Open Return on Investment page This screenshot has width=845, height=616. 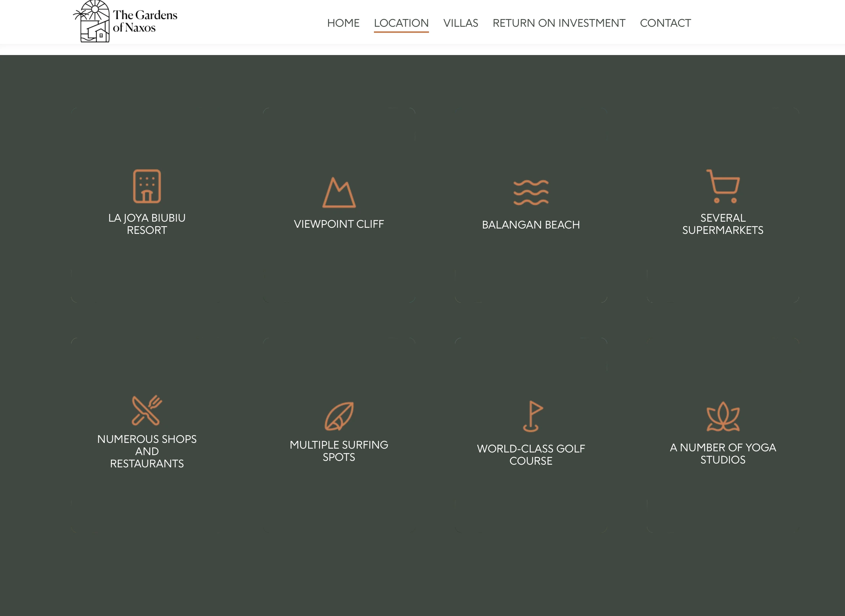pos(559,23)
